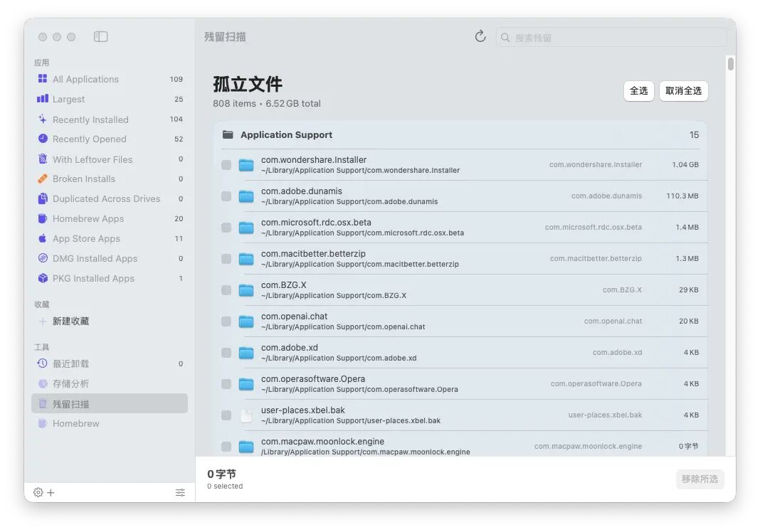This screenshot has width=760, height=532.
Task: Click the App Store Apps apple icon
Action: (x=43, y=238)
